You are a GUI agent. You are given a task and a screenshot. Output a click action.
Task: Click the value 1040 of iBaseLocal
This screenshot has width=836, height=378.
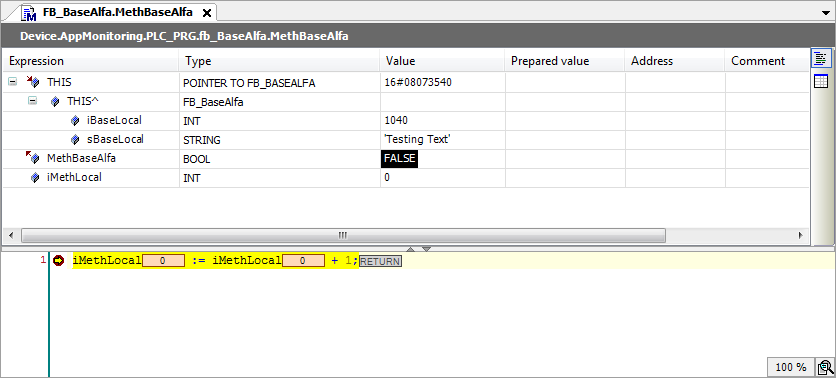(x=396, y=120)
